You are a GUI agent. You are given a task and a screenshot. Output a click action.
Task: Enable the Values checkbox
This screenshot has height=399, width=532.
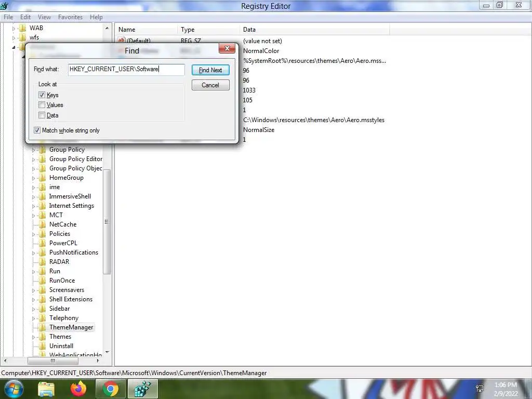point(42,105)
